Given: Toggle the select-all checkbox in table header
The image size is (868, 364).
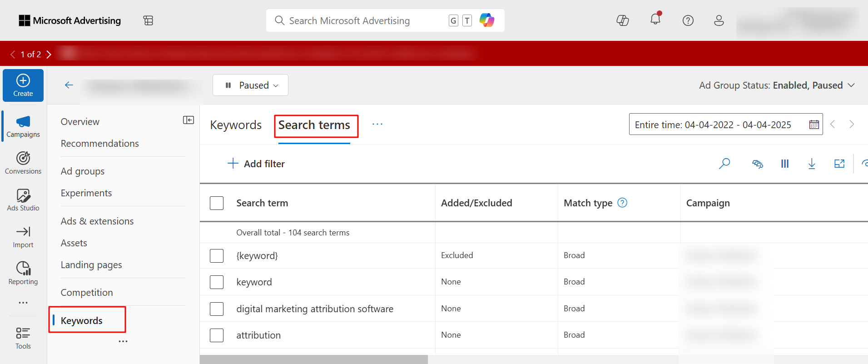Looking at the screenshot, I should [x=217, y=203].
